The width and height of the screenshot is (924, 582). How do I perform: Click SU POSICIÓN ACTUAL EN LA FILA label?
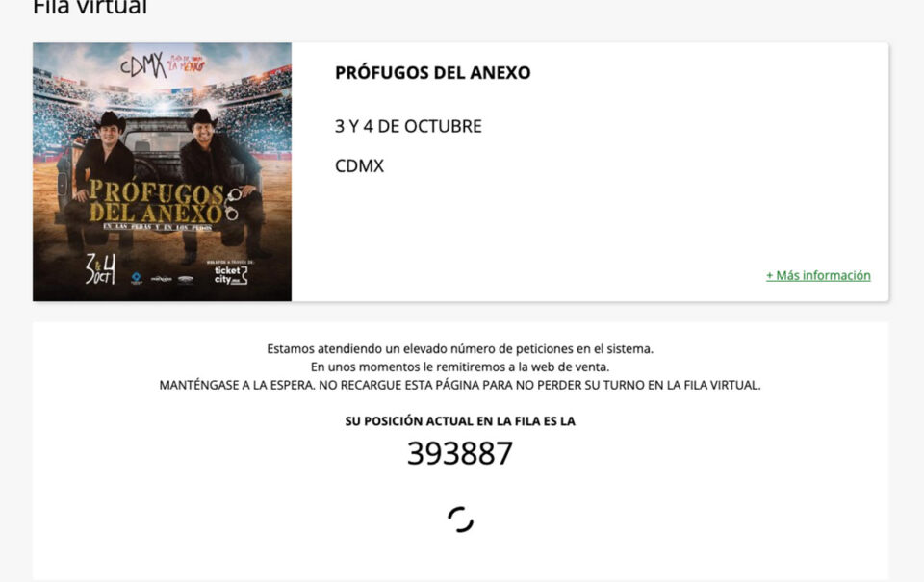coord(460,421)
